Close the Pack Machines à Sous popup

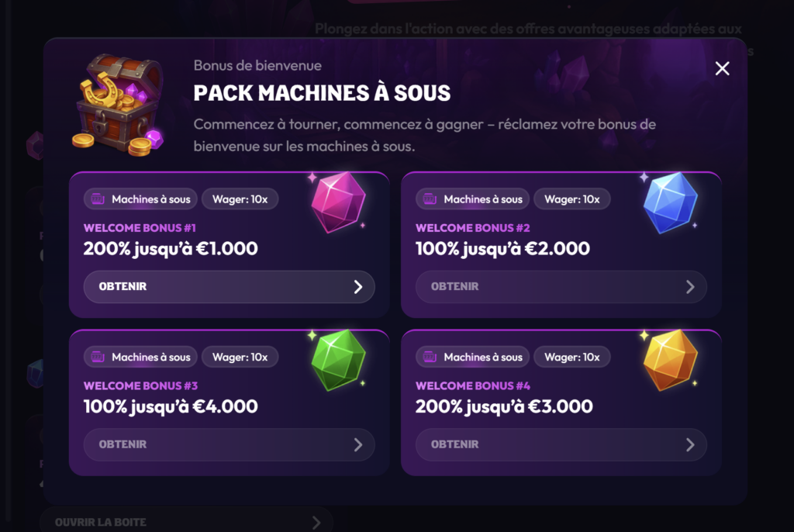[723, 69]
